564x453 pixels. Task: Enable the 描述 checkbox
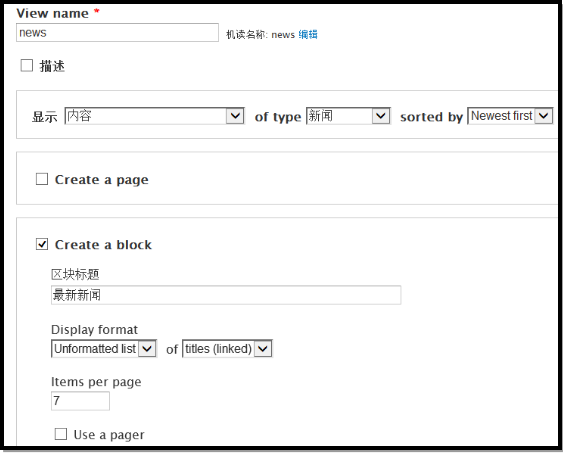pyautogui.click(x=27, y=66)
